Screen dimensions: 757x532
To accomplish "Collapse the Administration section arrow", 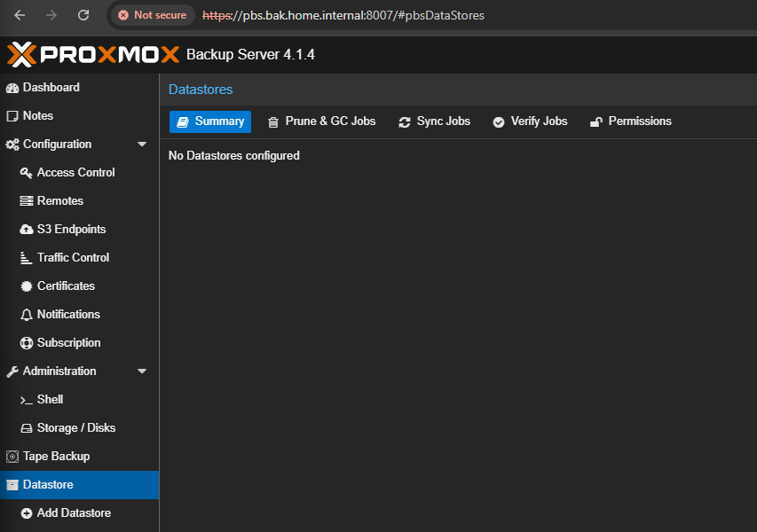I will 142,372.
